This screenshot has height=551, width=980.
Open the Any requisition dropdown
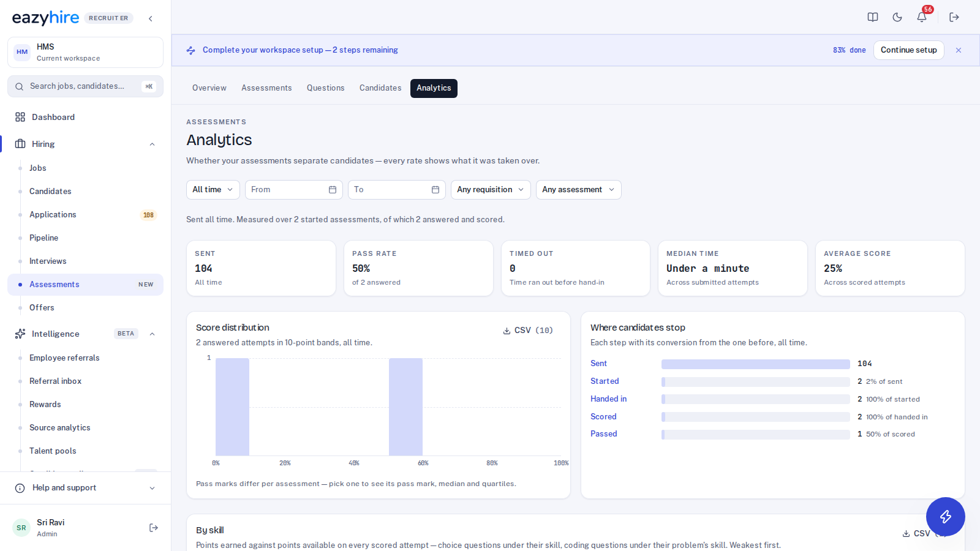491,190
